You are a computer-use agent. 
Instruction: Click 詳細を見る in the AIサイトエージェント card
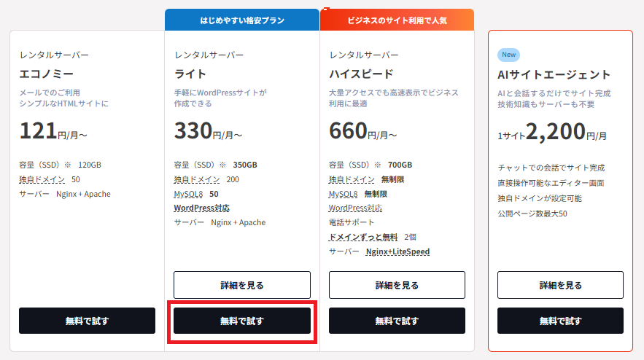click(x=560, y=285)
